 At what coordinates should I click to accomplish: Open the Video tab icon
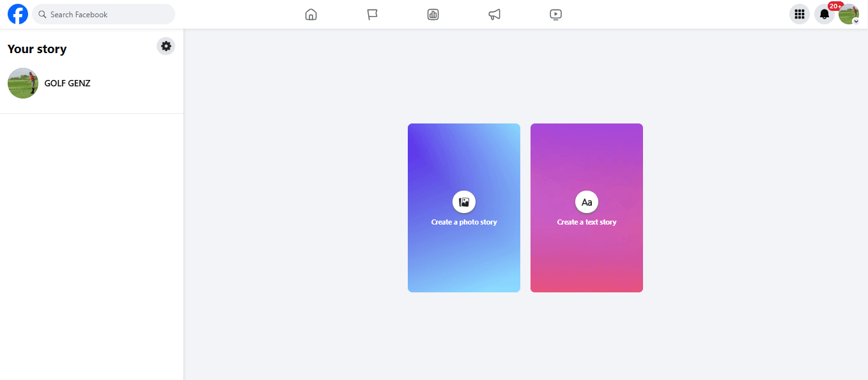point(555,14)
